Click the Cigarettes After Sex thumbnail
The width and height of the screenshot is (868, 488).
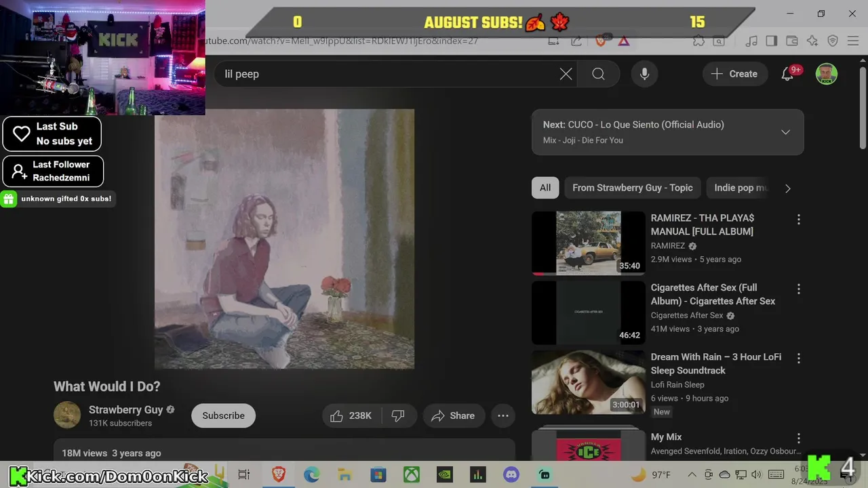tap(588, 312)
